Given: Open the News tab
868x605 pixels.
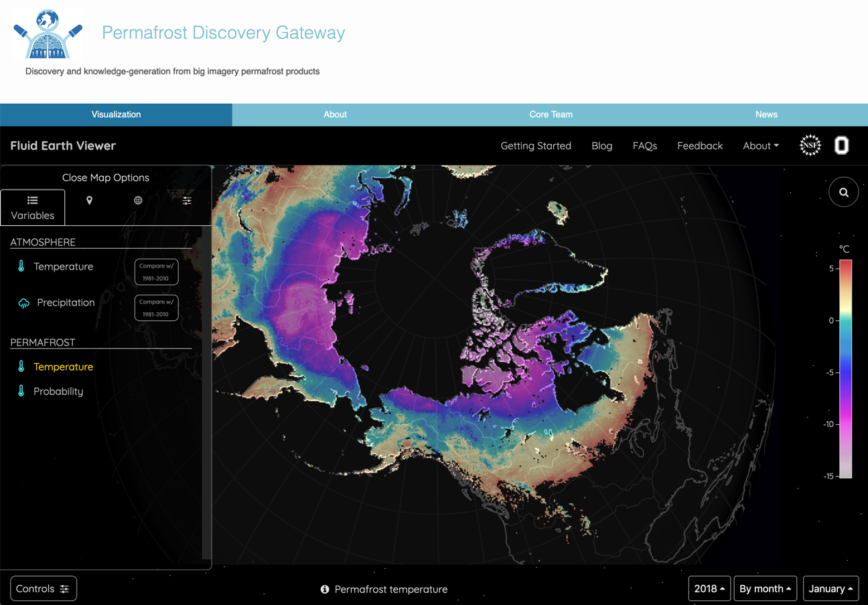Looking at the screenshot, I should [766, 115].
